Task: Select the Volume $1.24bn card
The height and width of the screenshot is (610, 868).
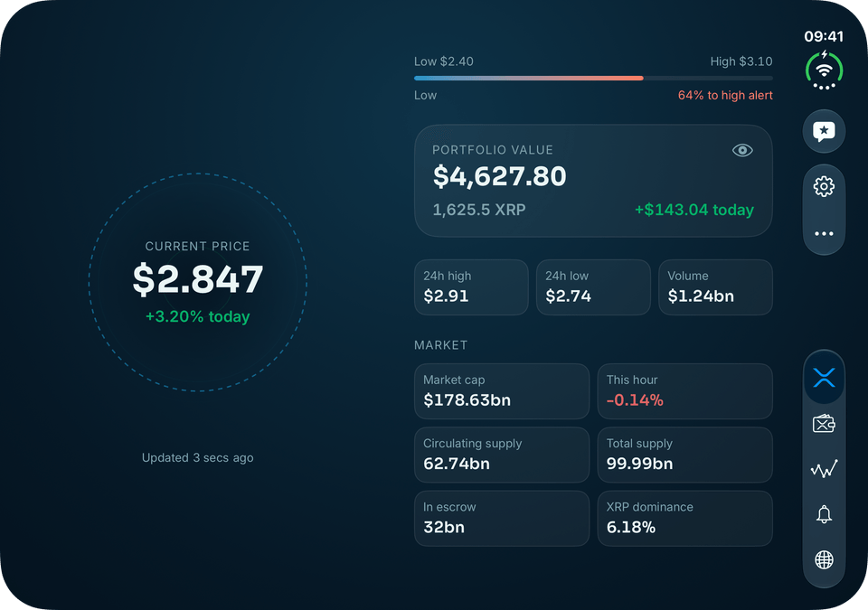Action: click(x=715, y=287)
